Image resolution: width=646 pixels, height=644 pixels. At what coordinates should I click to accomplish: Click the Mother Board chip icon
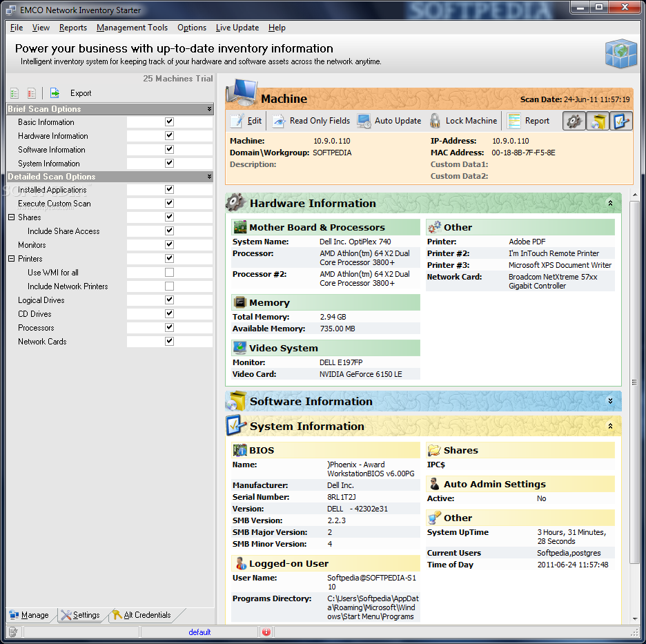coord(239,227)
